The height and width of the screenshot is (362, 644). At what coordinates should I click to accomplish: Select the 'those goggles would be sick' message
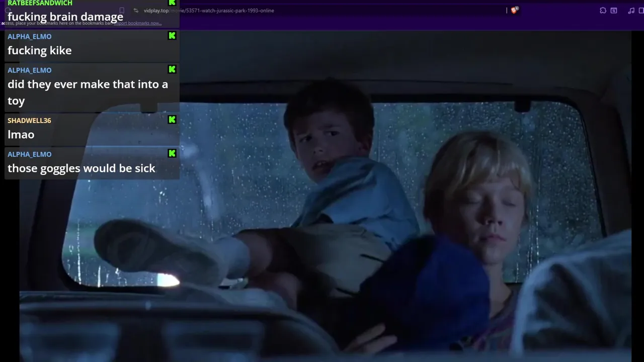(82, 168)
